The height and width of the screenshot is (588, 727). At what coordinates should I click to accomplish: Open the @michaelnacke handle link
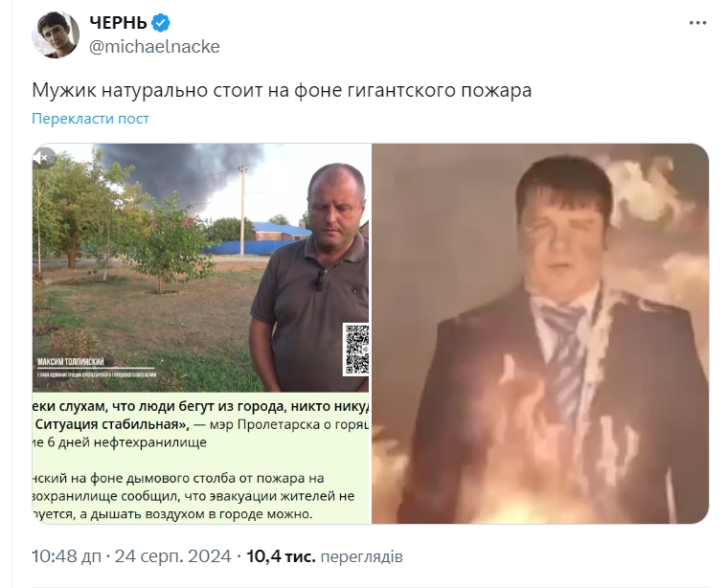154,47
